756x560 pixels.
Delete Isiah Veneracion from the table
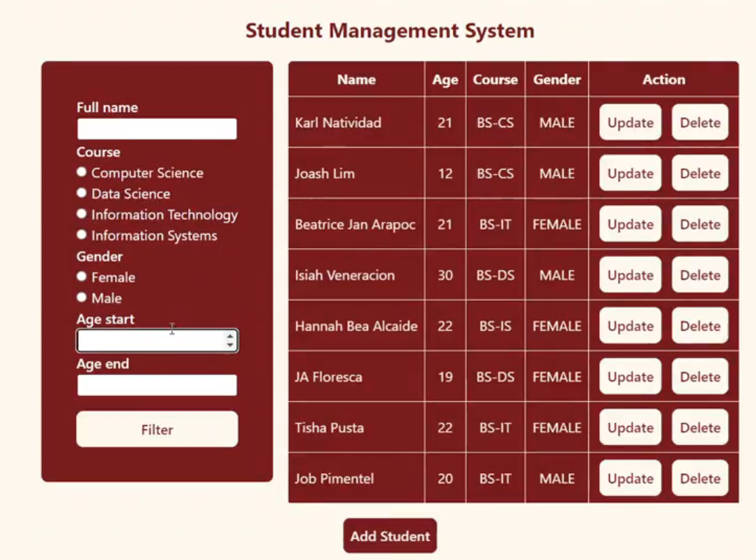coord(700,274)
